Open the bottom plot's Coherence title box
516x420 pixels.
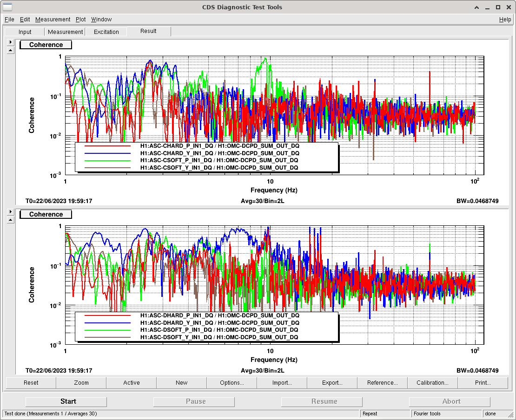pyautogui.click(x=46, y=214)
